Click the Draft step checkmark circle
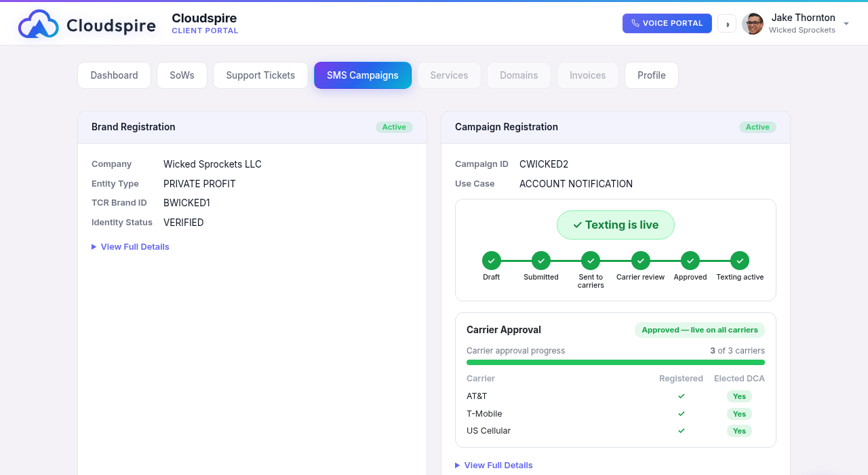Screen dimensions: 868x475 coord(492,261)
